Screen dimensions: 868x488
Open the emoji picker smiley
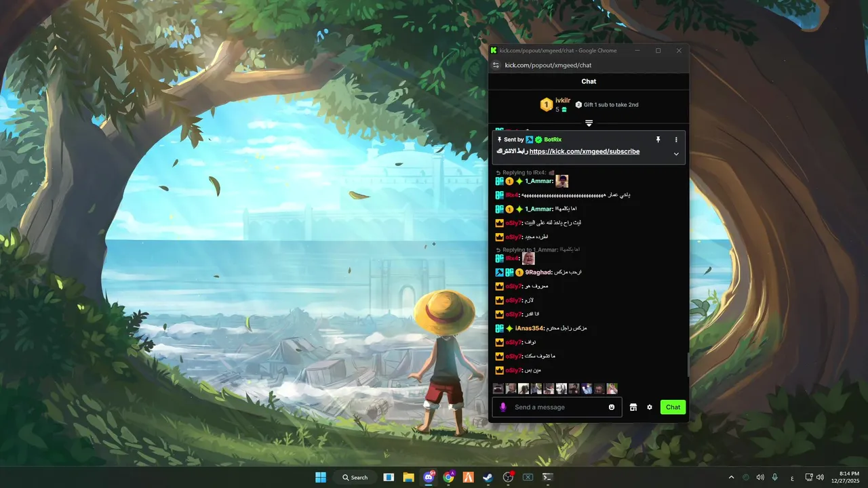point(612,407)
